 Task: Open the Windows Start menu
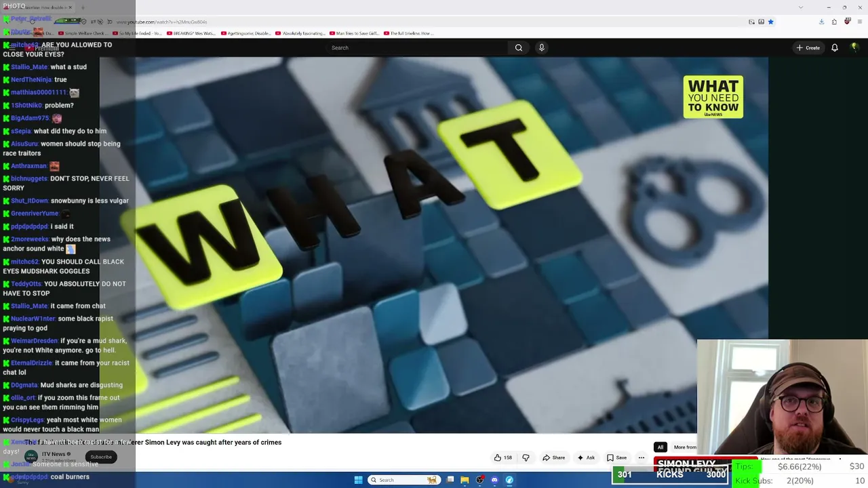coord(359,480)
